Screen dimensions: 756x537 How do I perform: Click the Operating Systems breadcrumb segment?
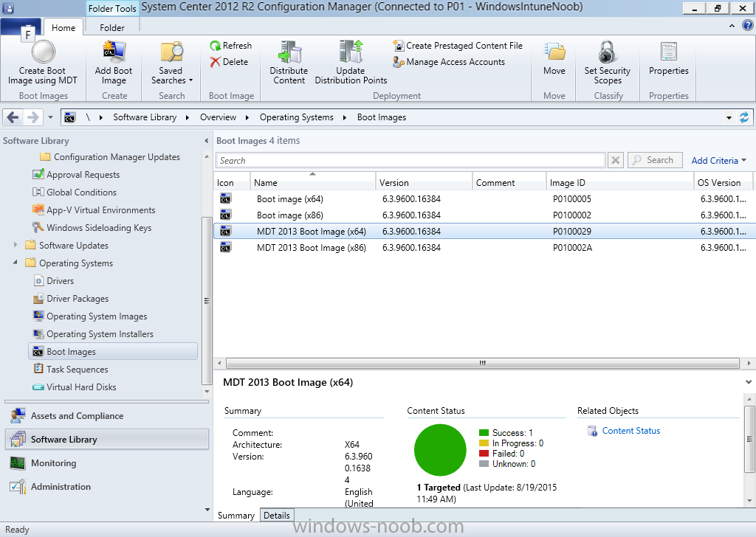click(x=297, y=117)
